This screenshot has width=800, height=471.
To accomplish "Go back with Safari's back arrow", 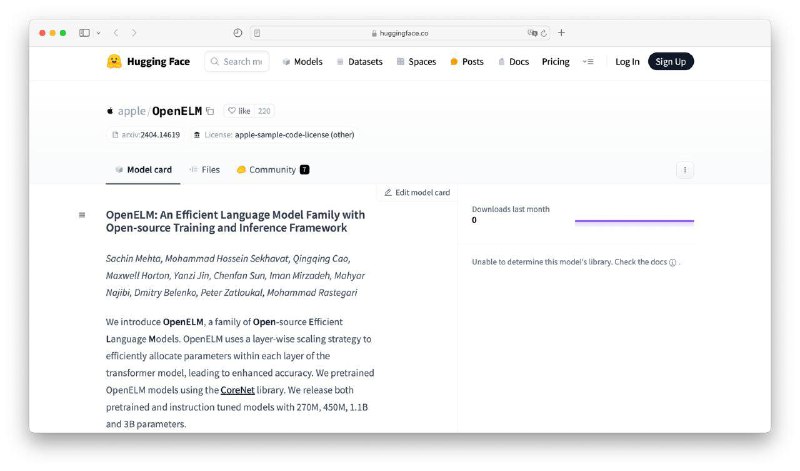I will click(x=116, y=33).
